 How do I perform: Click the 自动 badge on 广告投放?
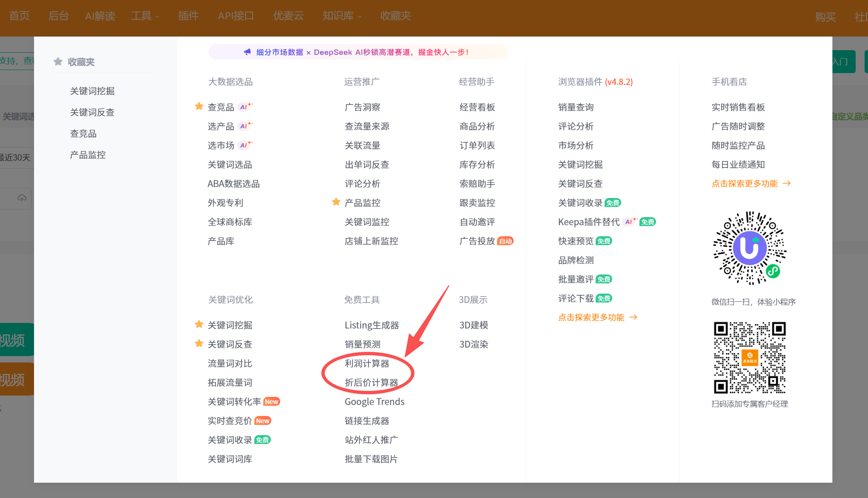coord(506,241)
